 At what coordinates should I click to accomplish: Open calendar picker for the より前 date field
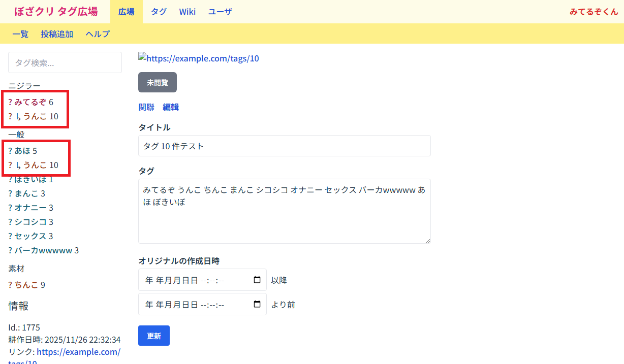(x=257, y=304)
